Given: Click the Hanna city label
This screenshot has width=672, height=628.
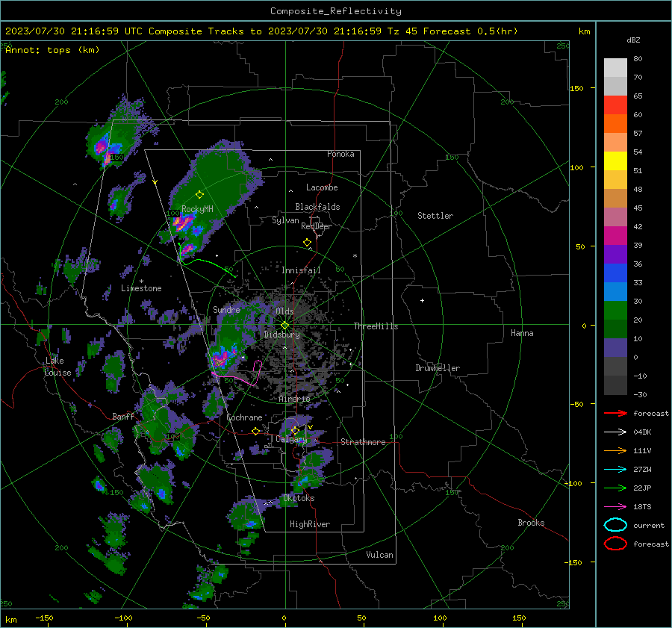Looking at the screenshot, I should click(522, 333).
